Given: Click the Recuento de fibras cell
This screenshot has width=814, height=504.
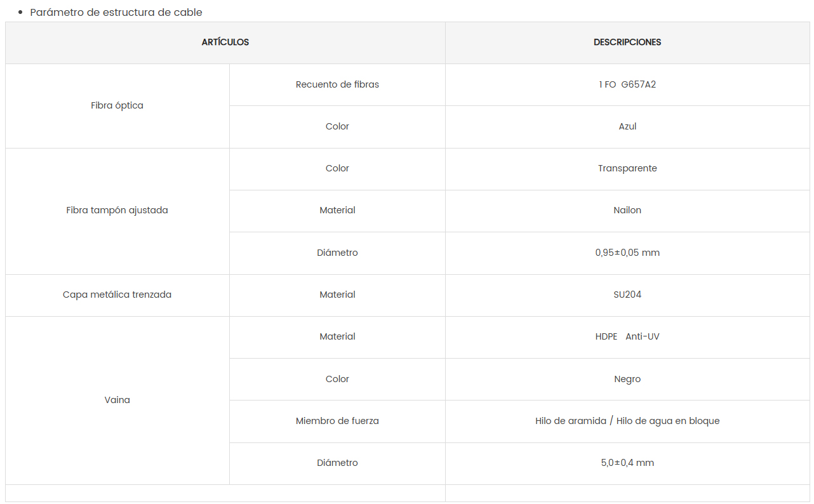Looking at the screenshot, I should (x=337, y=84).
